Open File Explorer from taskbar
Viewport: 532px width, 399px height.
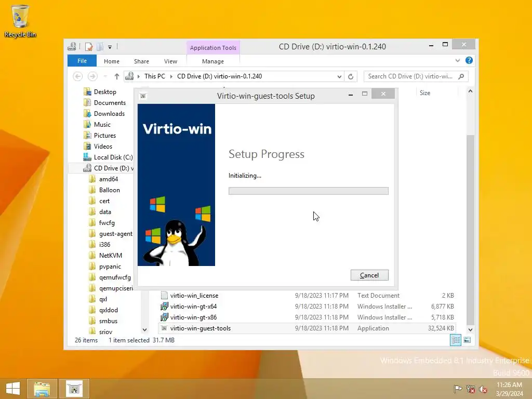pyautogui.click(x=42, y=389)
